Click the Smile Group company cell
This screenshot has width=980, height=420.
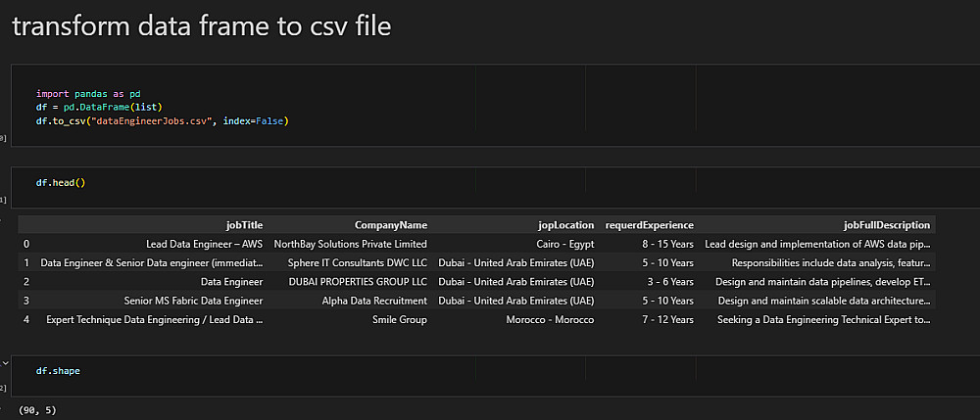point(399,319)
